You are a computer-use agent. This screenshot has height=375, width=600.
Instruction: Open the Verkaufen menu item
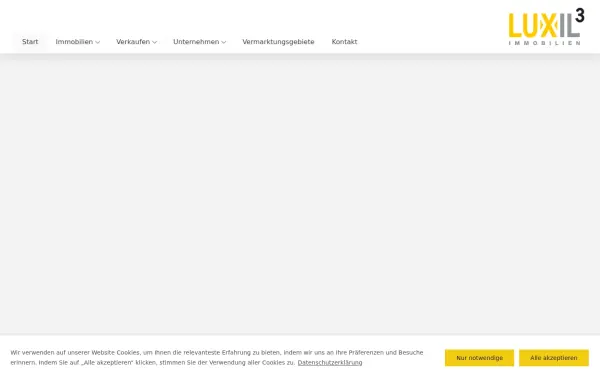pyautogui.click(x=133, y=42)
